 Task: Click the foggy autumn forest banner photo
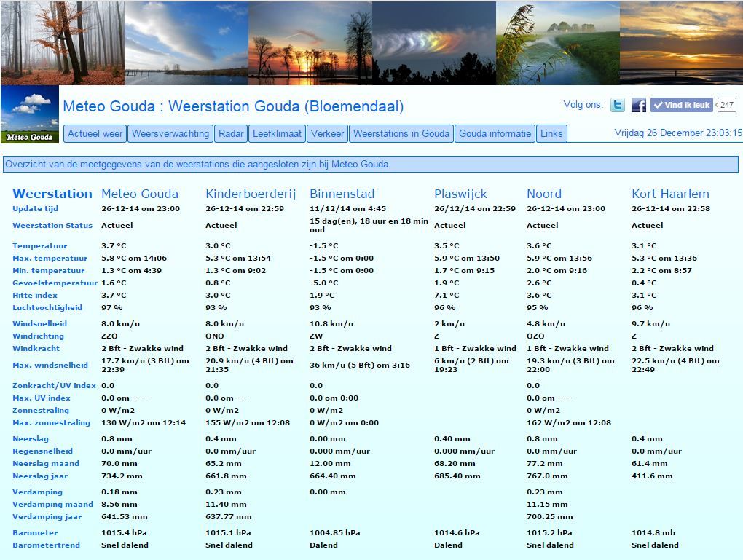(x=63, y=43)
